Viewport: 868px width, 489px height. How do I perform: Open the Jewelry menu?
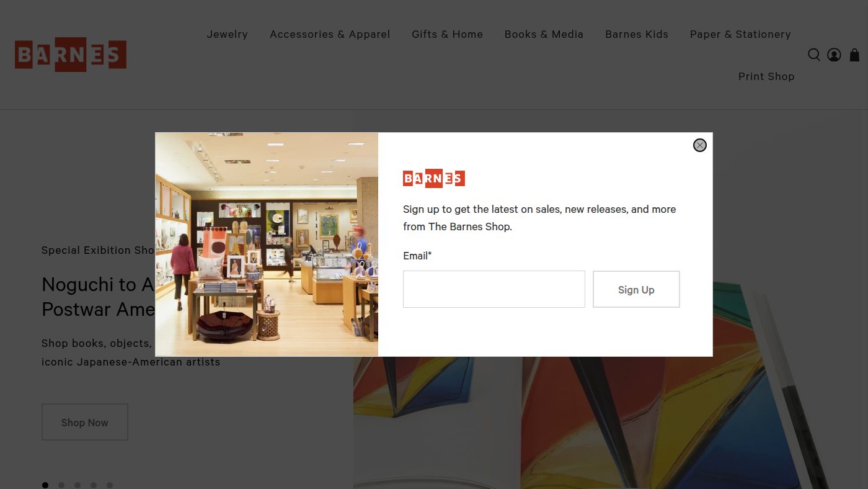(x=228, y=34)
